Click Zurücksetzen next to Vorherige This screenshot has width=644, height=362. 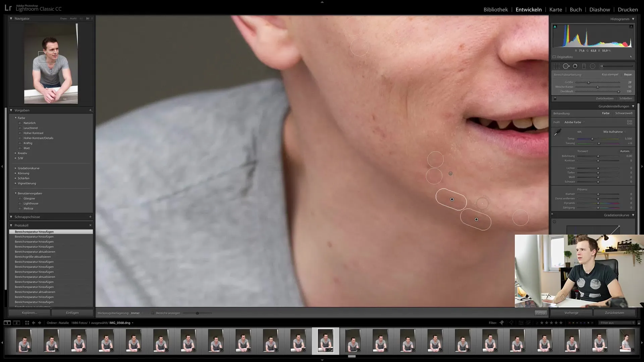coord(614,313)
